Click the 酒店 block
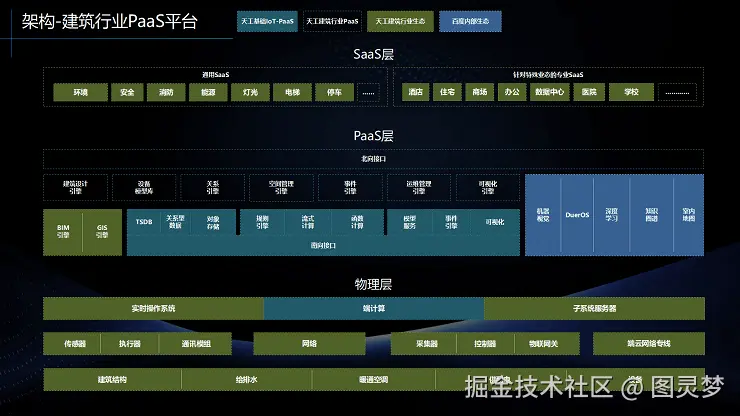740x416 pixels. click(x=416, y=92)
